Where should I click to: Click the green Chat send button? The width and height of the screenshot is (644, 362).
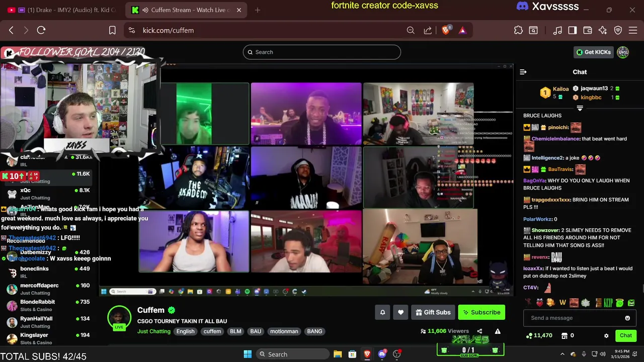626,335
